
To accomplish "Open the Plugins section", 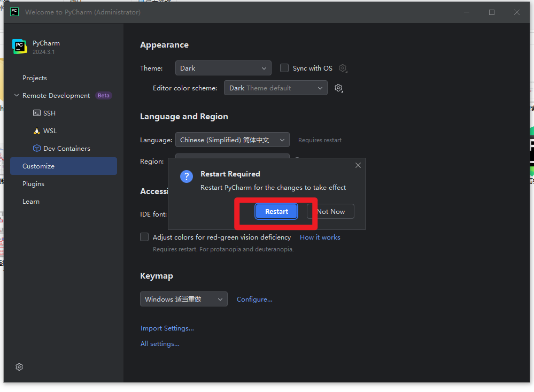I will point(33,184).
